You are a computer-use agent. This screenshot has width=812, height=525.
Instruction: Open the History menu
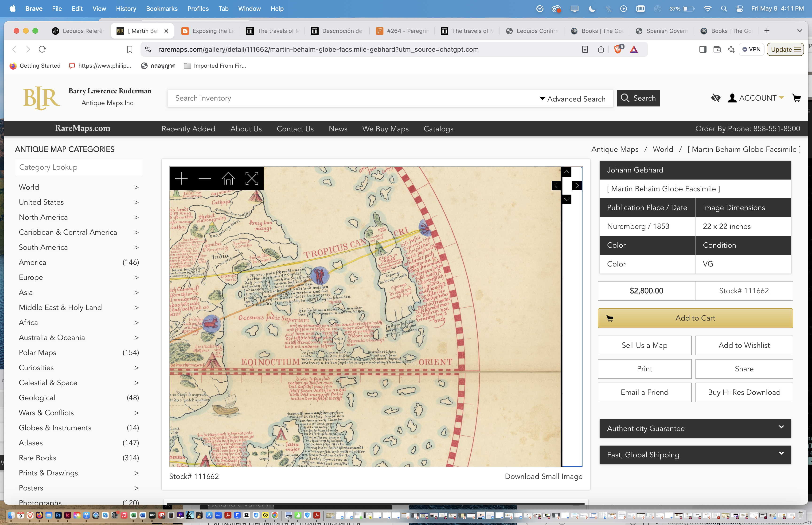tap(126, 8)
